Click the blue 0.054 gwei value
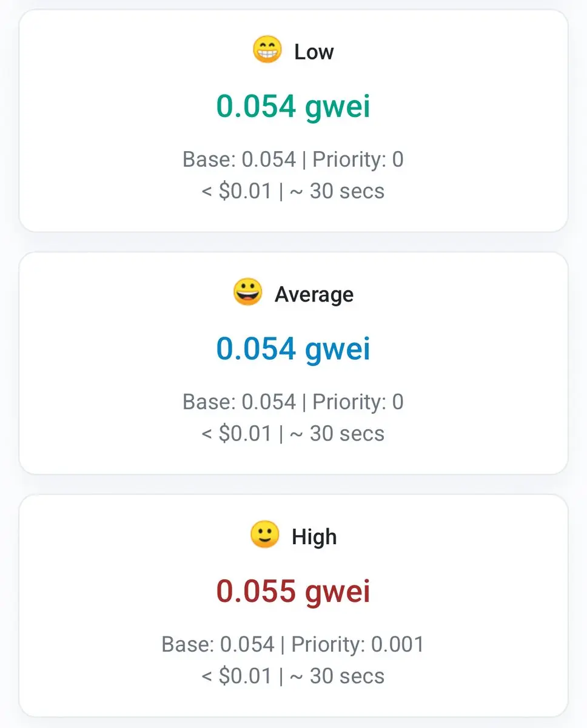587x728 pixels. click(293, 349)
